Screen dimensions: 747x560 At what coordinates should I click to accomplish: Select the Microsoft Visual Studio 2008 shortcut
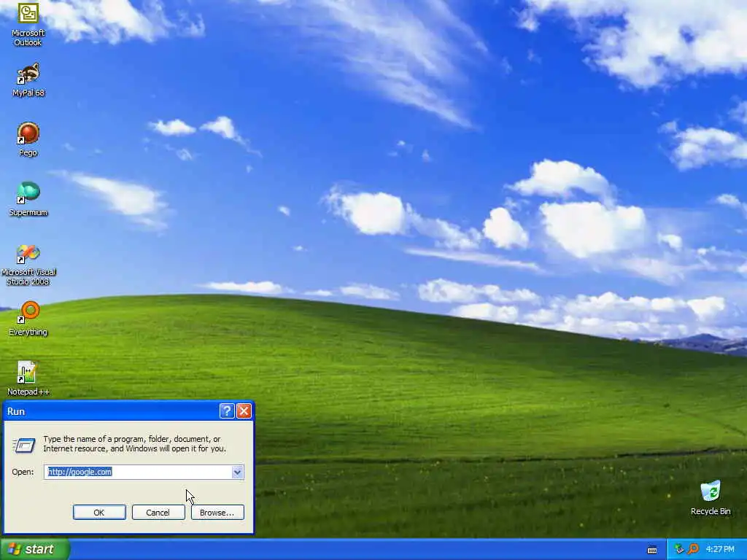point(28,264)
